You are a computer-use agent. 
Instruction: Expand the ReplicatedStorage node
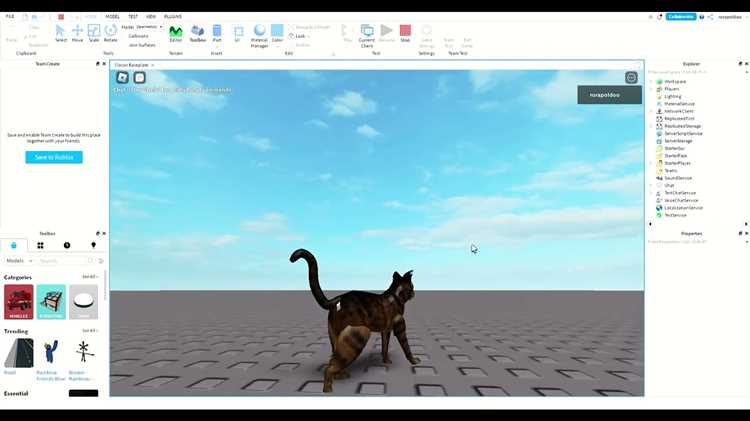651,126
